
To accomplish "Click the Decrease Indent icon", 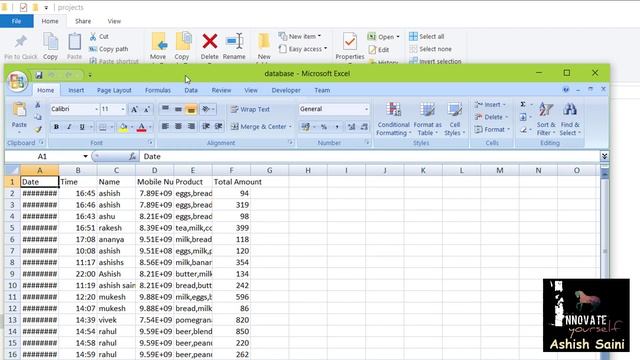I will pos(206,127).
